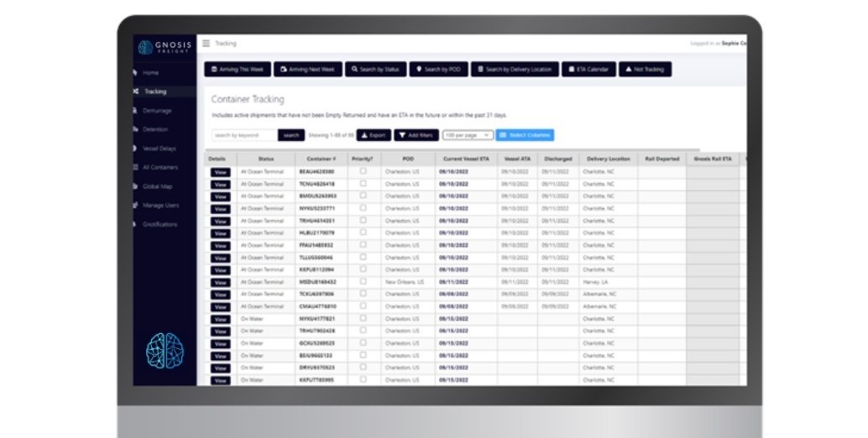The width and height of the screenshot is (868, 438).
Task: Toggle Priority checkbox for NYKU4177821
Action: (363, 319)
